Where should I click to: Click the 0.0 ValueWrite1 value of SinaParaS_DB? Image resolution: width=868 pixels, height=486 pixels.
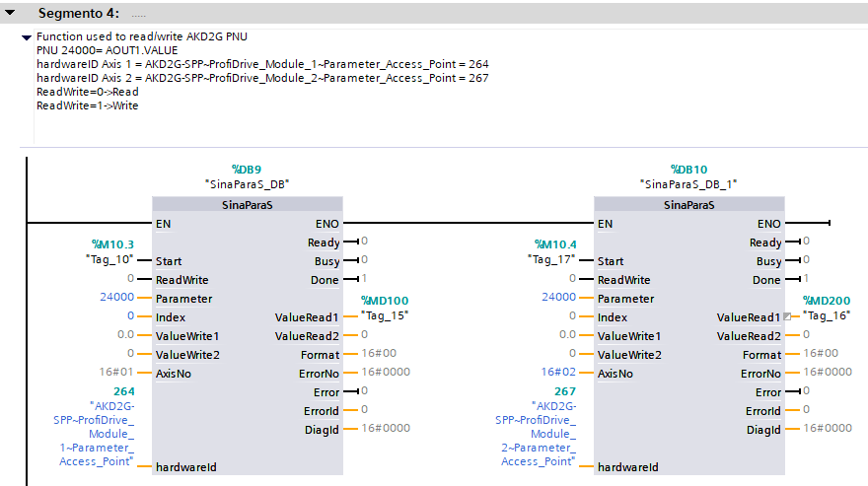(x=125, y=334)
